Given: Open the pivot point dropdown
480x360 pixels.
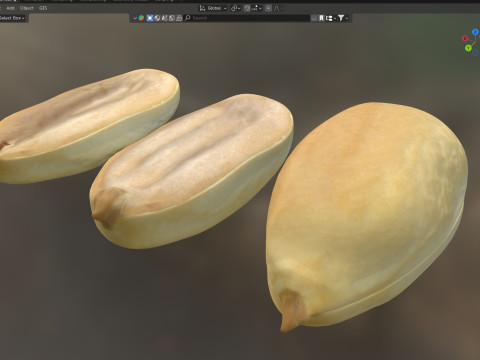Looking at the screenshot, I should click(235, 8).
